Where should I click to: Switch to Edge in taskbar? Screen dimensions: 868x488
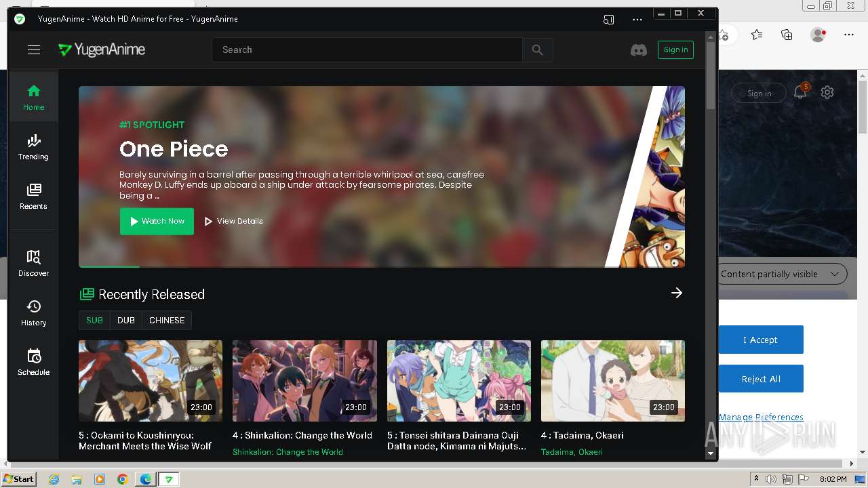[x=145, y=479]
